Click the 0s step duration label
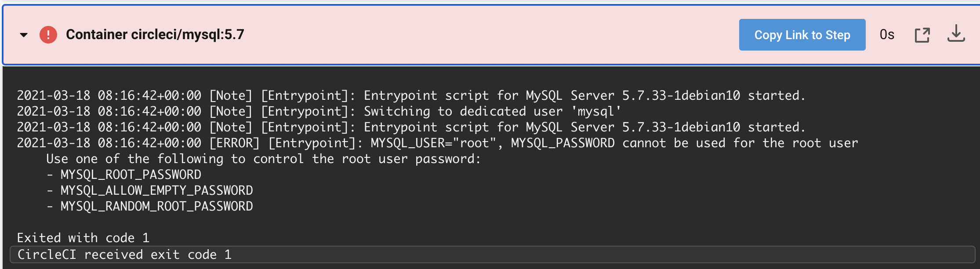Viewport: 980px width, 269px height. 887,35
